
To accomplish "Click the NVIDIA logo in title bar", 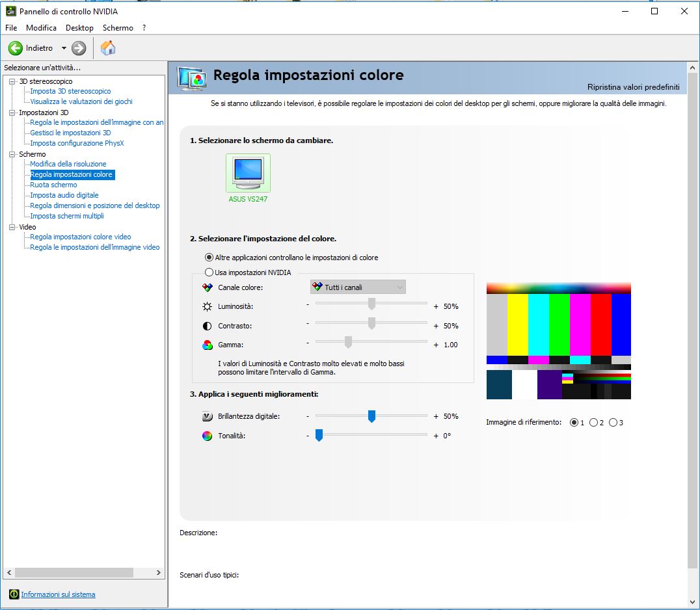I will click(x=10, y=11).
